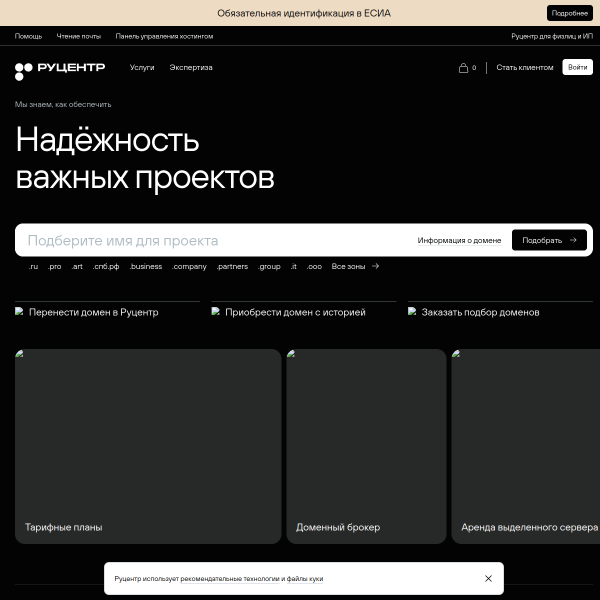Click Приобрести домен с историей

point(295,312)
